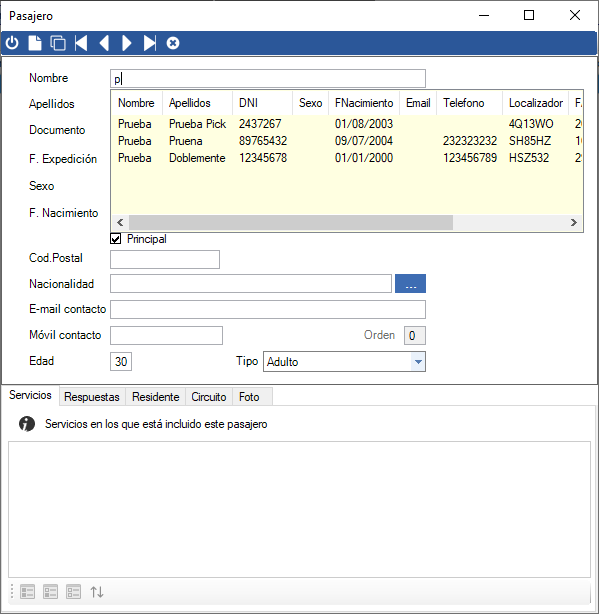Click the Nacionalidad text field
The image size is (599, 614).
coord(251,284)
